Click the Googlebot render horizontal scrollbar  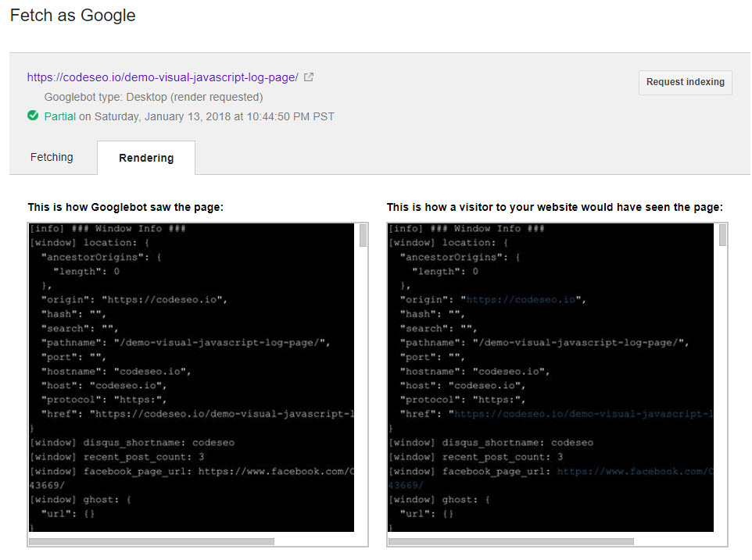point(152,541)
